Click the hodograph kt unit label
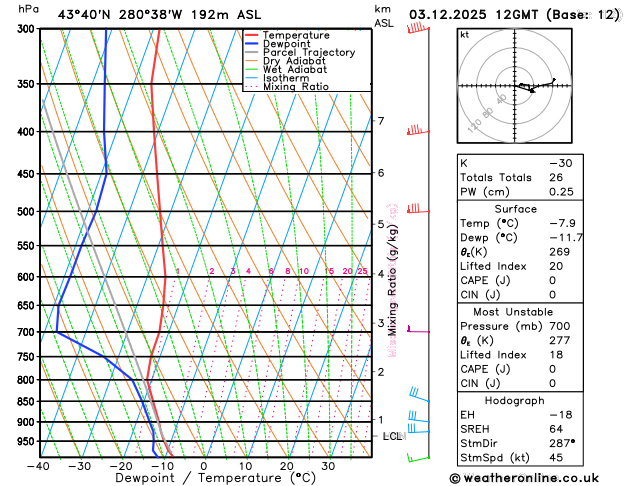This screenshot has height=486, width=629. tap(465, 35)
